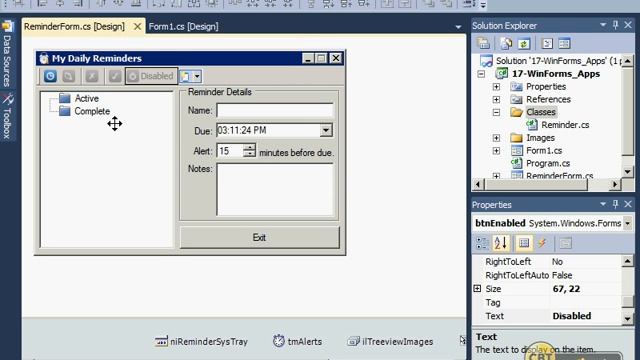Select the Disabled toolstrip button
Screen dimensions: 640x360
(151, 76)
